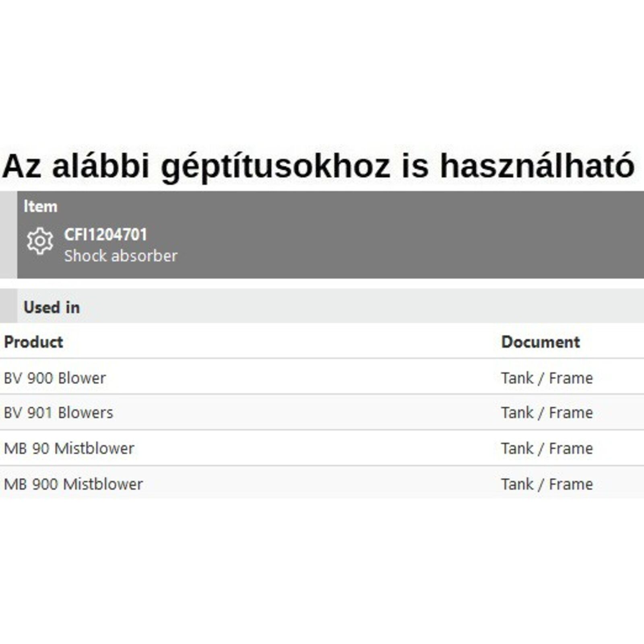The height and width of the screenshot is (644, 644).
Task: Open the MB 900 Mistblower product
Action: 73,484
